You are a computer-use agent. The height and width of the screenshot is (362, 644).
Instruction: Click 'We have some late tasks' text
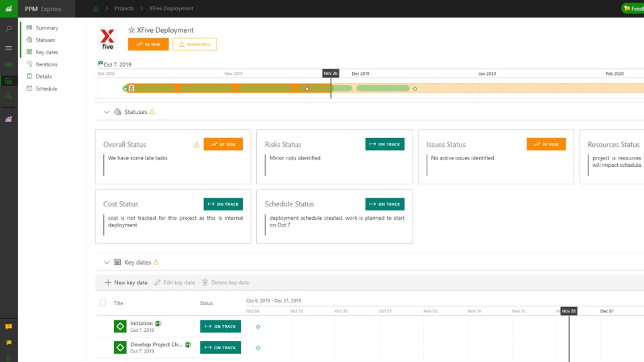coord(138,158)
